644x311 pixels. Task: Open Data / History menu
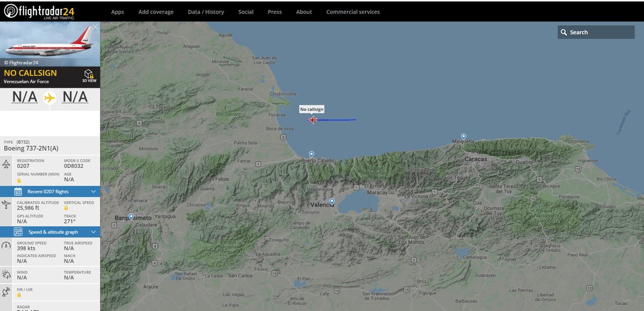[206, 12]
